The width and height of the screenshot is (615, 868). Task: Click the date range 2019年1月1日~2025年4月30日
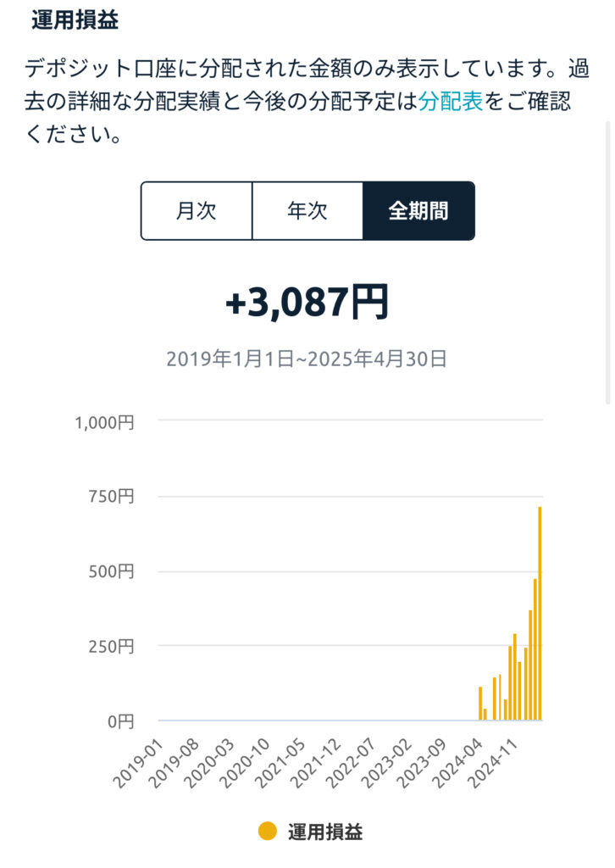tap(307, 359)
